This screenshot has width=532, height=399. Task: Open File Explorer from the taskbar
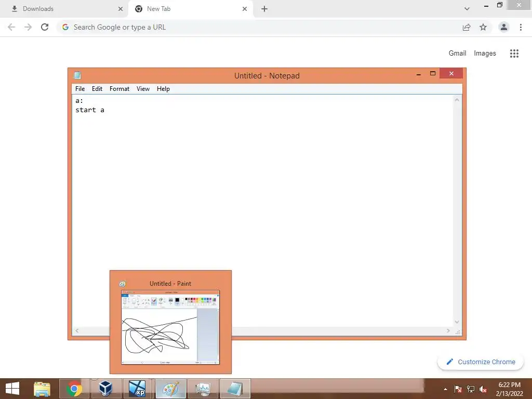tap(42, 389)
